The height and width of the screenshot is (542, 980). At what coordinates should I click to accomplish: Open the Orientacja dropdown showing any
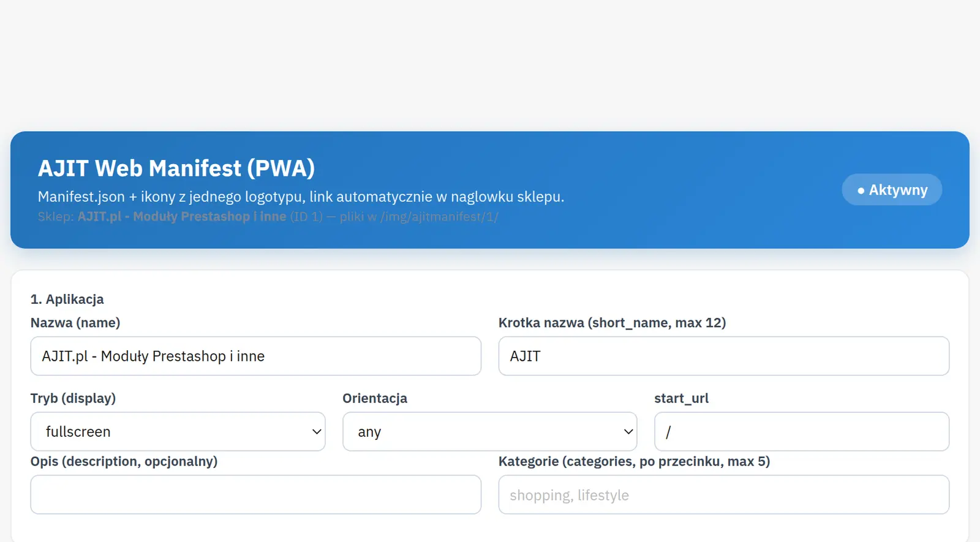click(489, 431)
